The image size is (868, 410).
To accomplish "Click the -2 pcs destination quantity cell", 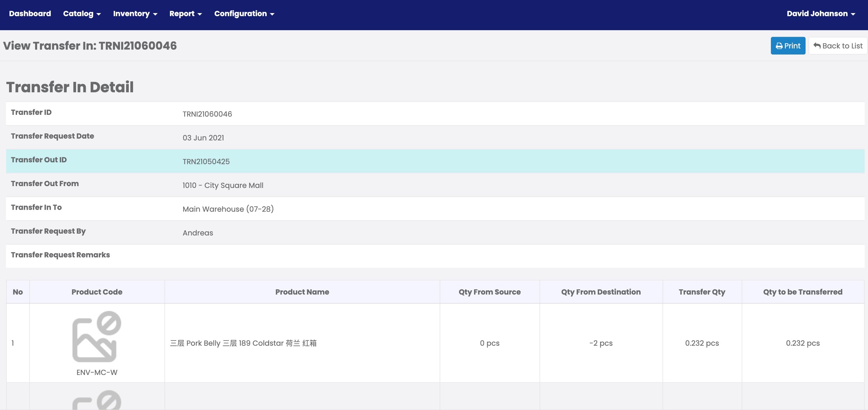I will (601, 343).
